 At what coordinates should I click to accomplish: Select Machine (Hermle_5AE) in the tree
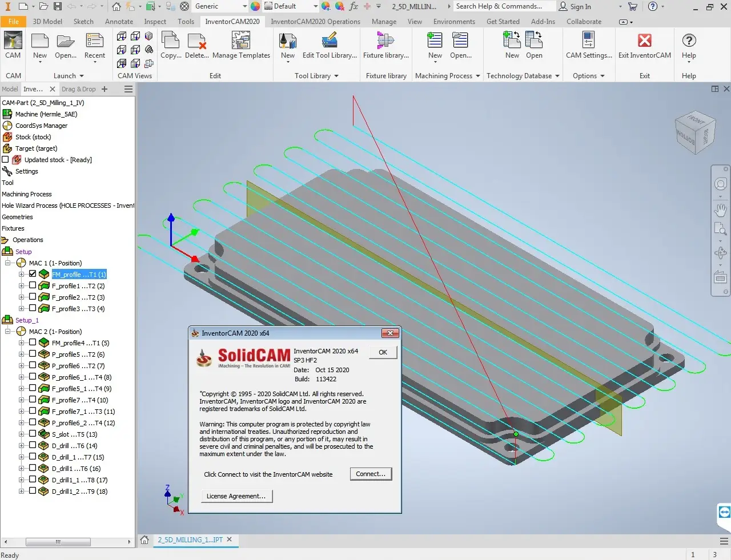coord(46,114)
